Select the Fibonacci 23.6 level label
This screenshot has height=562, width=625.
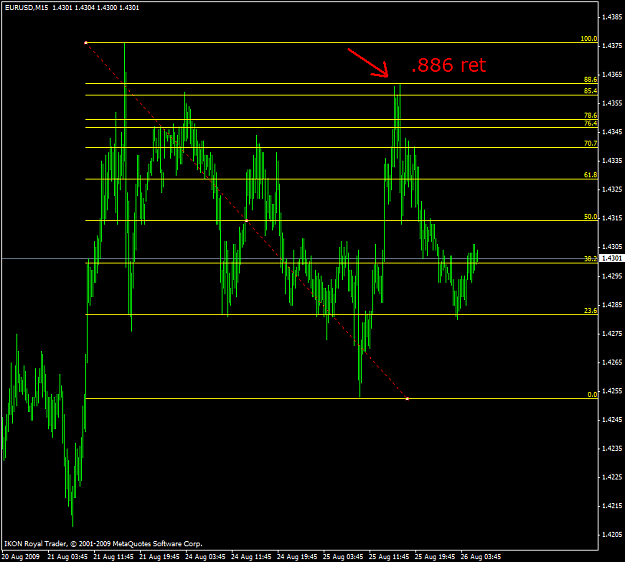point(591,310)
